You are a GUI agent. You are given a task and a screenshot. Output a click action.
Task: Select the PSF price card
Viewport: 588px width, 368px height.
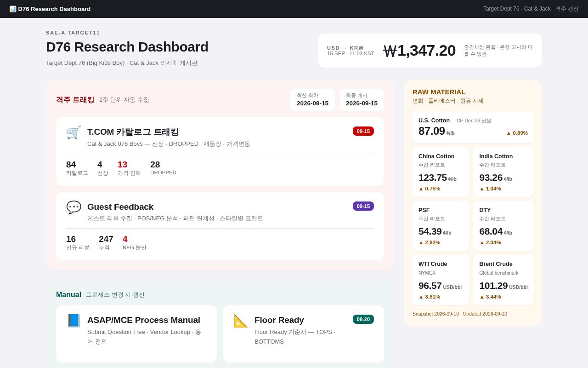coord(441,226)
